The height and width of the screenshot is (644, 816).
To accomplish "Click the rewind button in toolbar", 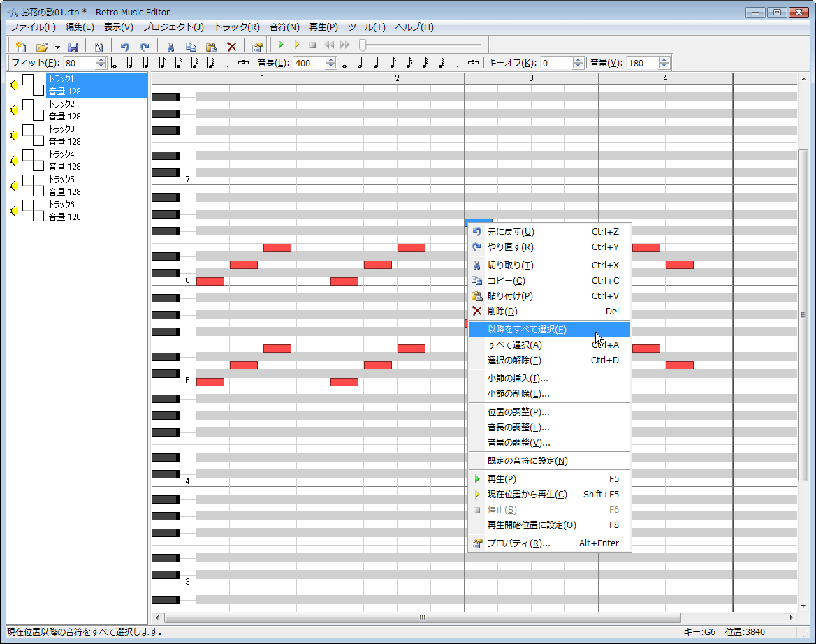I will pyautogui.click(x=329, y=45).
